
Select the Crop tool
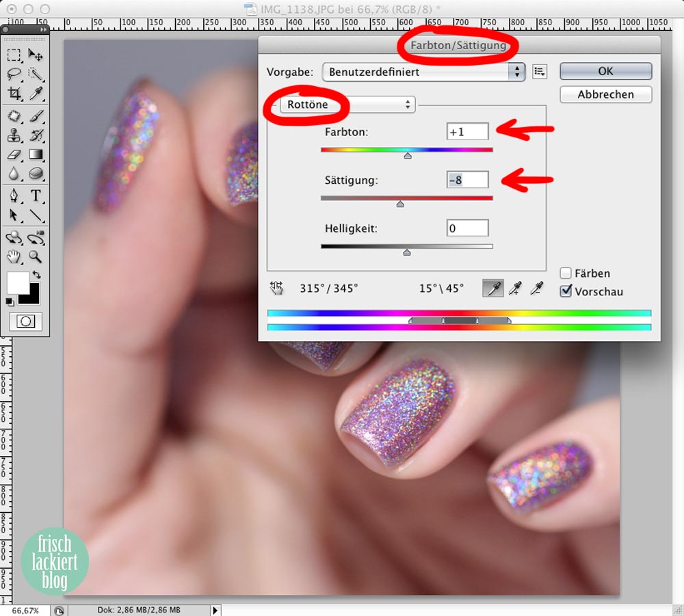(14, 93)
